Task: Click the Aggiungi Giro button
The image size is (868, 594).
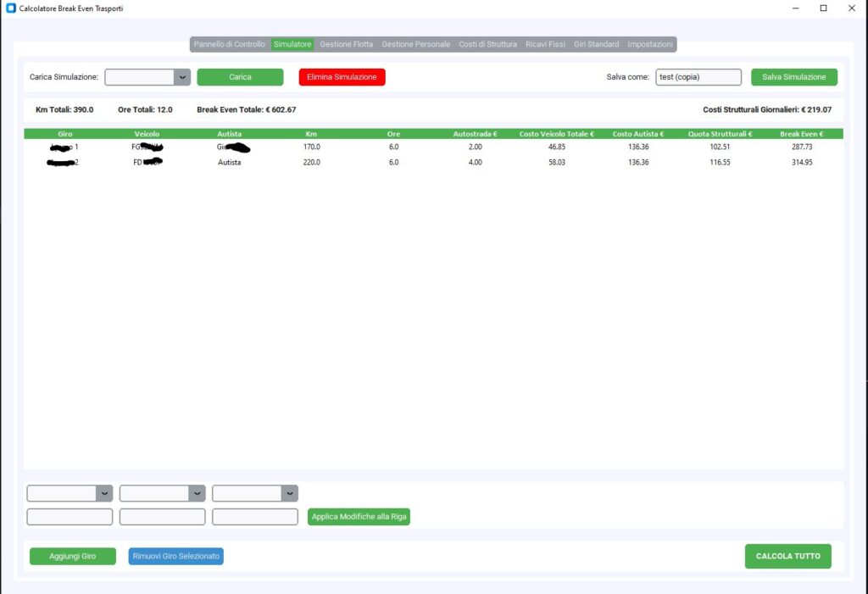Action: pyautogui.click(x=72, y=557)
